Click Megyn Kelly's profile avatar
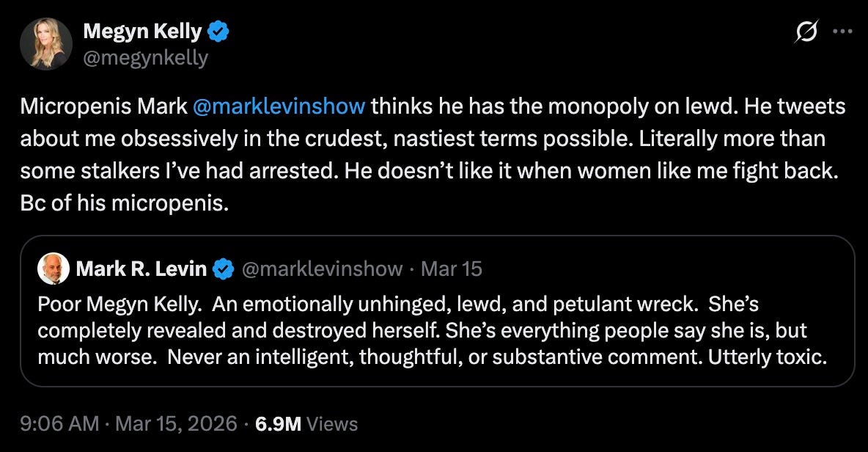 (x=45, y=44)
